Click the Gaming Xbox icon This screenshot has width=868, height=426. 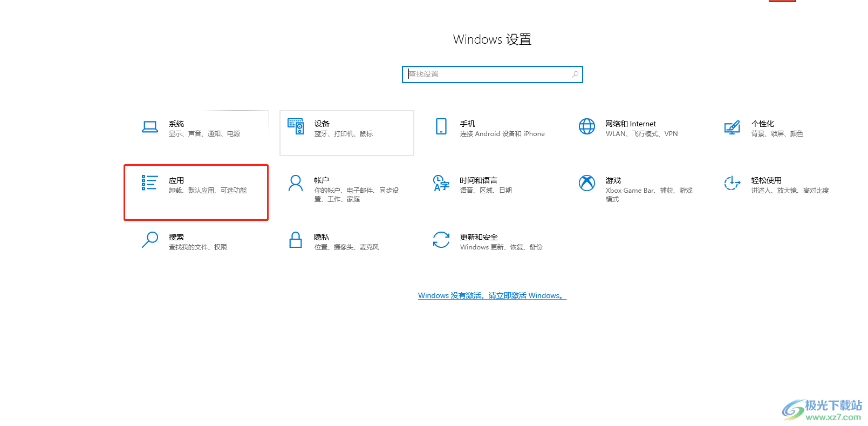coord(587,183)
